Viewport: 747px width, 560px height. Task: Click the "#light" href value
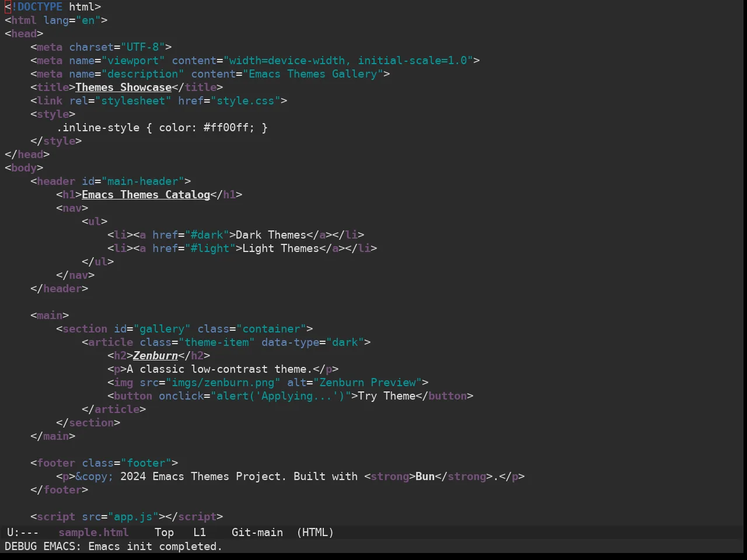point(210,249)
